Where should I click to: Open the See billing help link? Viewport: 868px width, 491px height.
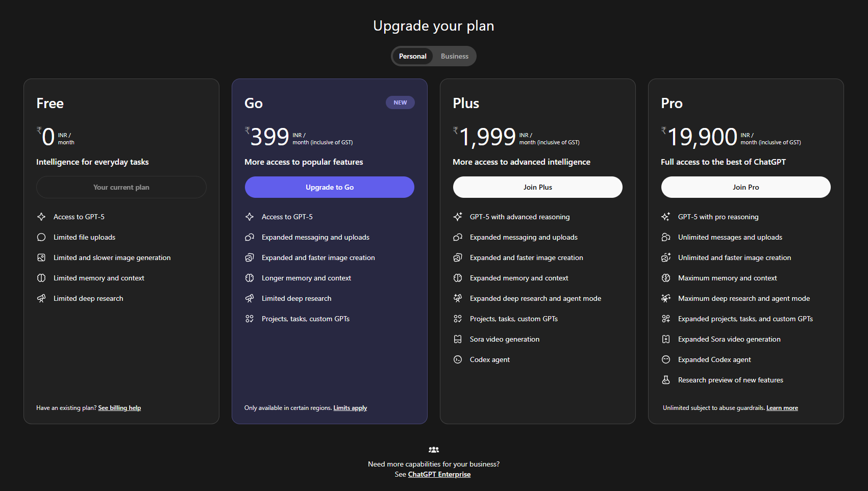coord(119,408)
